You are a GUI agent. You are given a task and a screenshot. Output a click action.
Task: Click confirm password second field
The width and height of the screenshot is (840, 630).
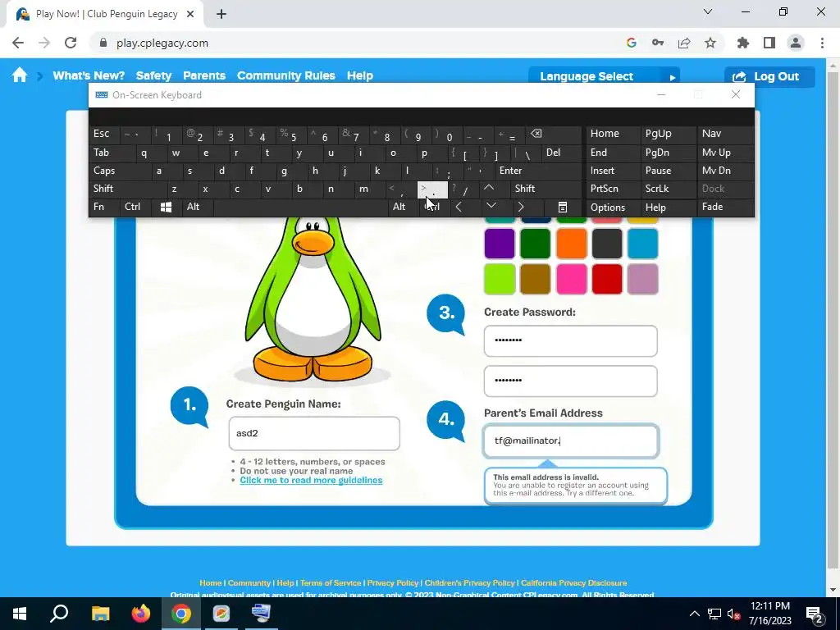point(571,381)
